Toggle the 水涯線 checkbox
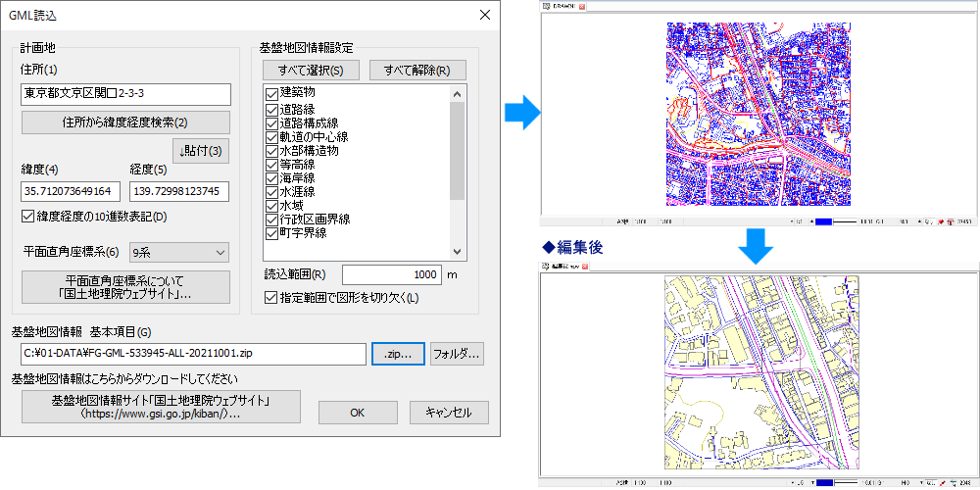 [x=271, y=192]
